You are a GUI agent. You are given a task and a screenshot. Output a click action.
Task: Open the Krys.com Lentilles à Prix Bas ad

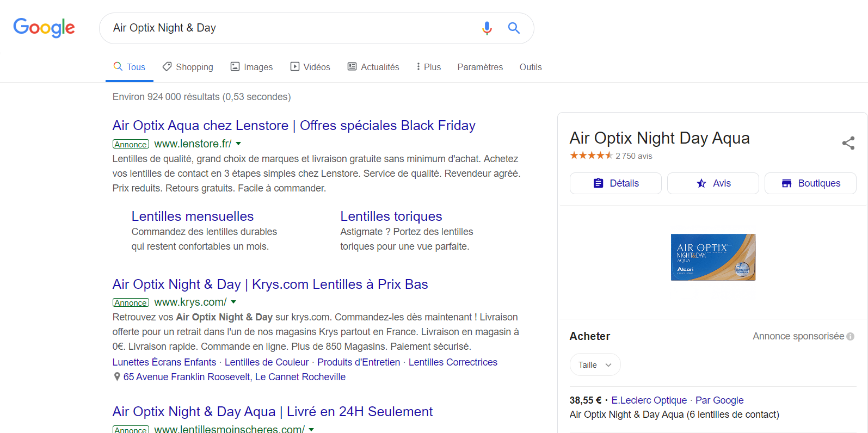(270, 284)
